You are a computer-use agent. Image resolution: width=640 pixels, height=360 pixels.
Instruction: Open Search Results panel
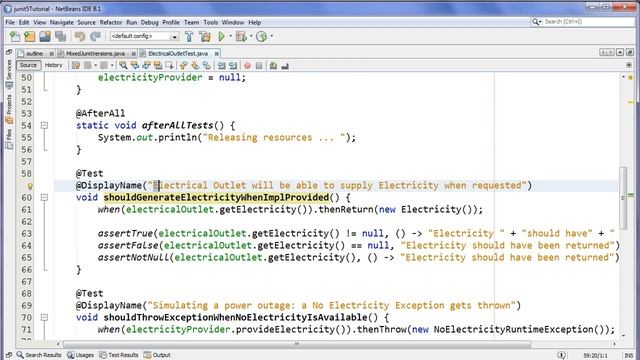39,355
